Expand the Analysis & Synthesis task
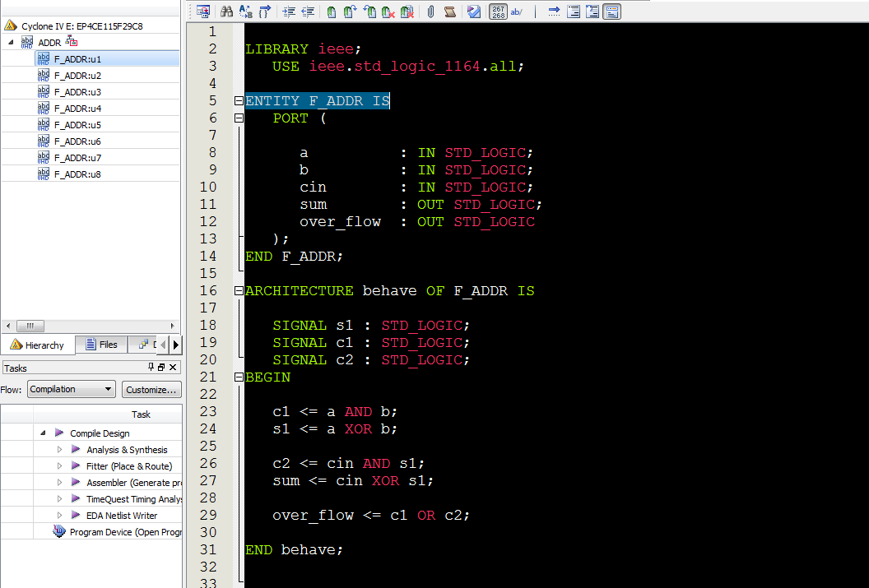The image size is (869, 588). (x=59, y=450)
